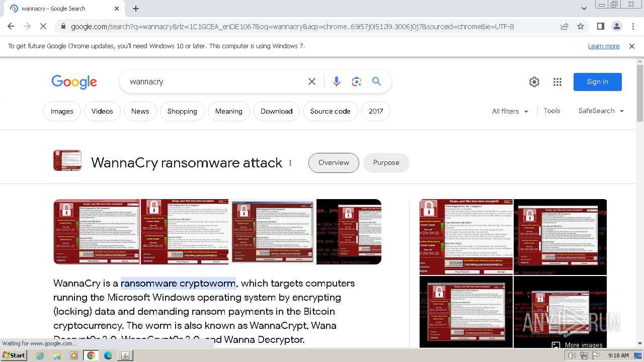Open Windows Explorer folder from taskbar
The height and width of the screenshot is (362, 644).
pos(57,355)
